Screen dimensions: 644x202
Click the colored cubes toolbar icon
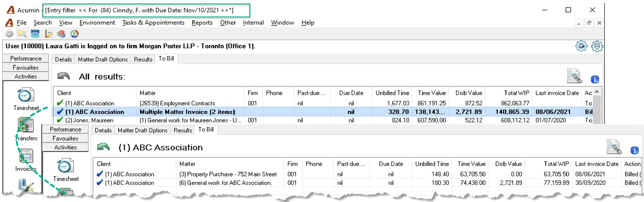(61, 34)
